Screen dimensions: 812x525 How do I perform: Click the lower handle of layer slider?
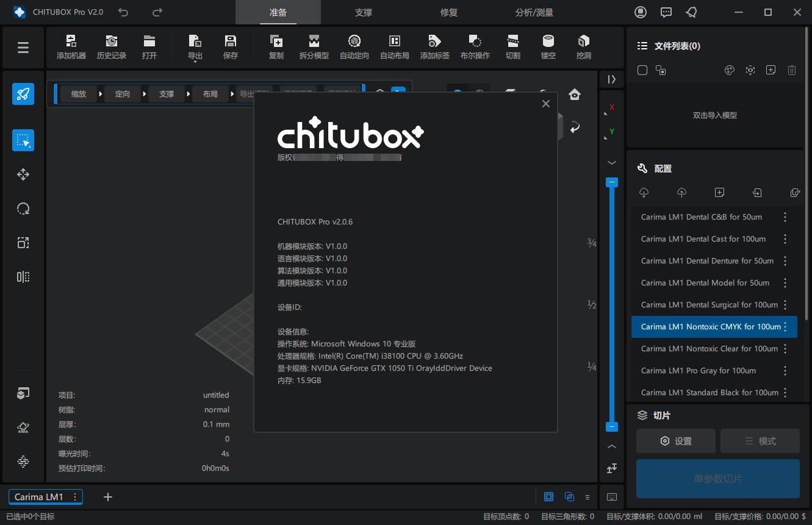point(612,427)
